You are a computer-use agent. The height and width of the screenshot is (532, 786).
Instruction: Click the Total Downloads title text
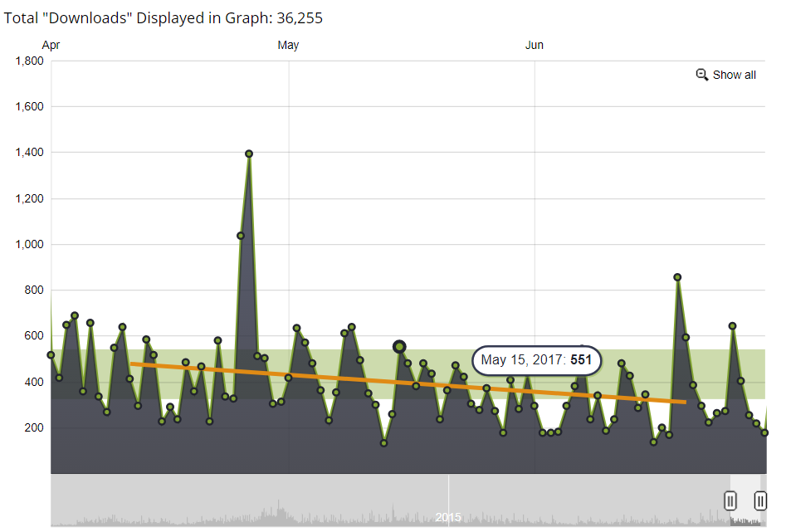click(163, 17)
